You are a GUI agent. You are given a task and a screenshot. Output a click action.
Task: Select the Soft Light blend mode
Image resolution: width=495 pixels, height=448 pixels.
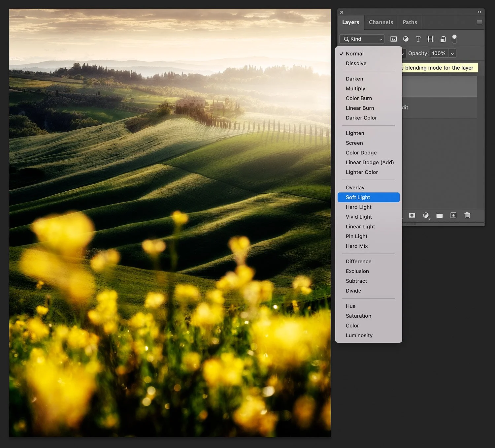[x=358, y=197]
